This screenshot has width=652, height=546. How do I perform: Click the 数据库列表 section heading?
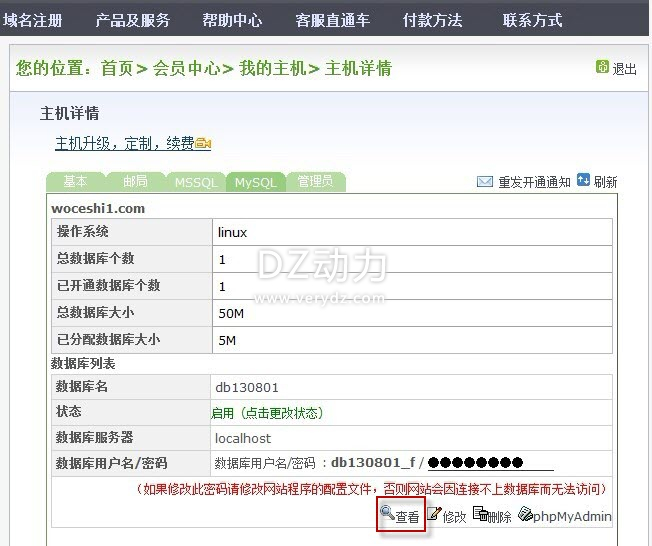click(83, 363)
